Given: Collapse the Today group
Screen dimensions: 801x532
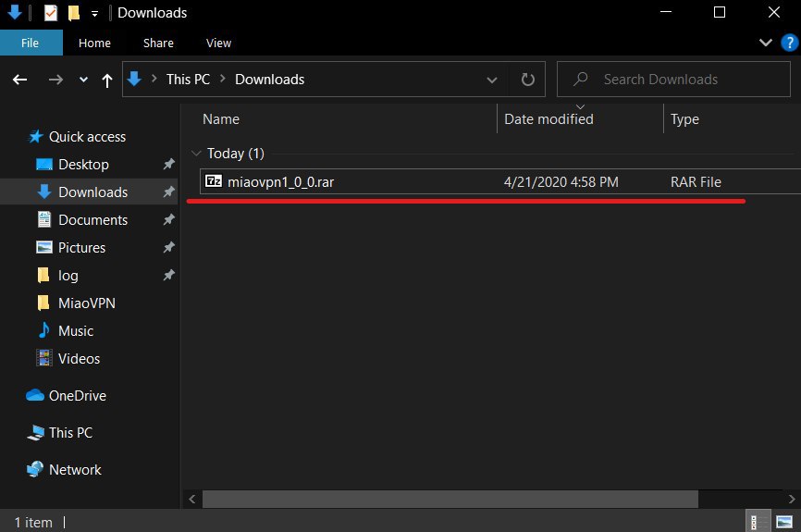Looking at the screenshot, I should coord(195,154).
